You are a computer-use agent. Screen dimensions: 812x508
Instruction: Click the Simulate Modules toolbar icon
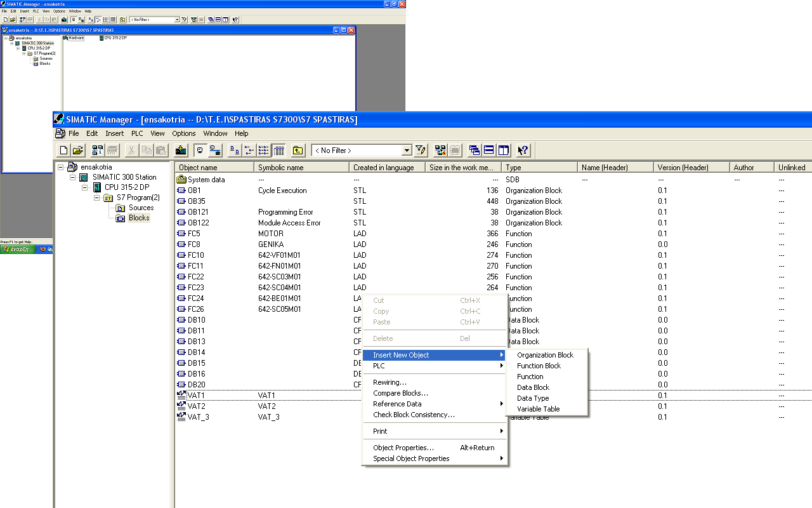click(455, 150)
